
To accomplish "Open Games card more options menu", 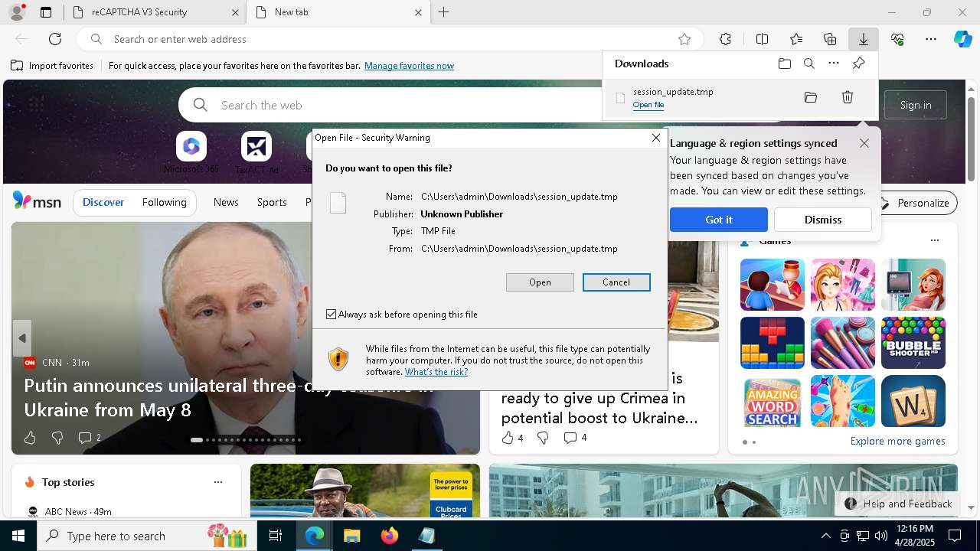I will coord(934,240).
